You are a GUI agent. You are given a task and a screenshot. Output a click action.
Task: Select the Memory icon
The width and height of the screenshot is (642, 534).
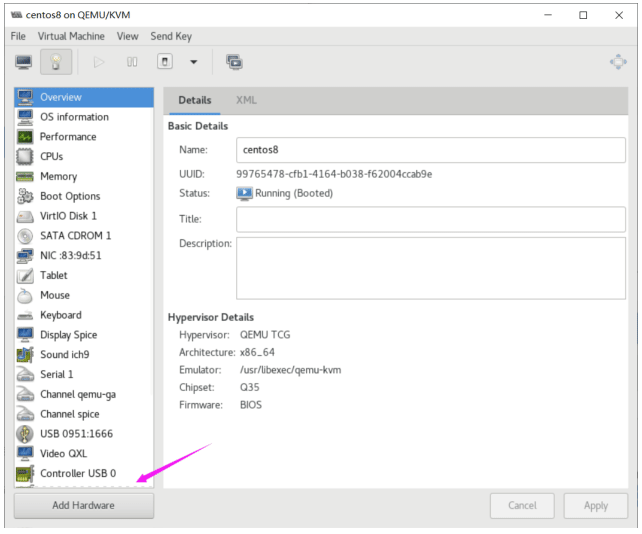click(x=25, y=176)
